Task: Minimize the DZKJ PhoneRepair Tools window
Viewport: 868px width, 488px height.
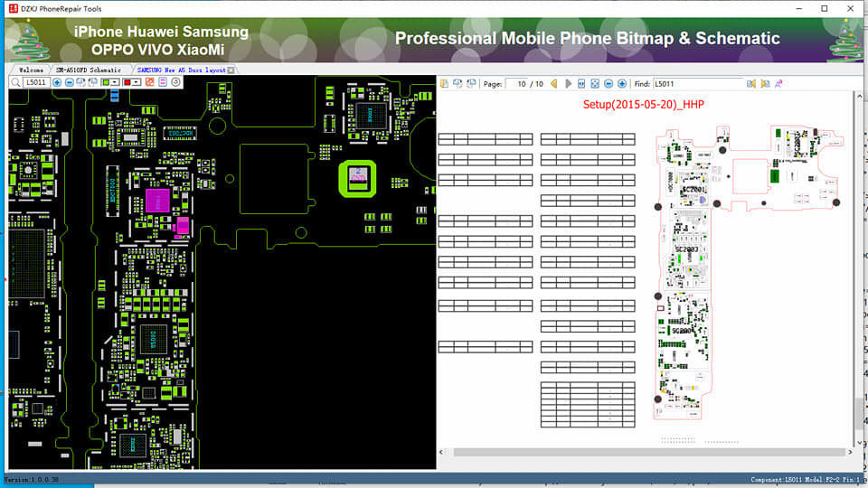Action: (798, 8)
